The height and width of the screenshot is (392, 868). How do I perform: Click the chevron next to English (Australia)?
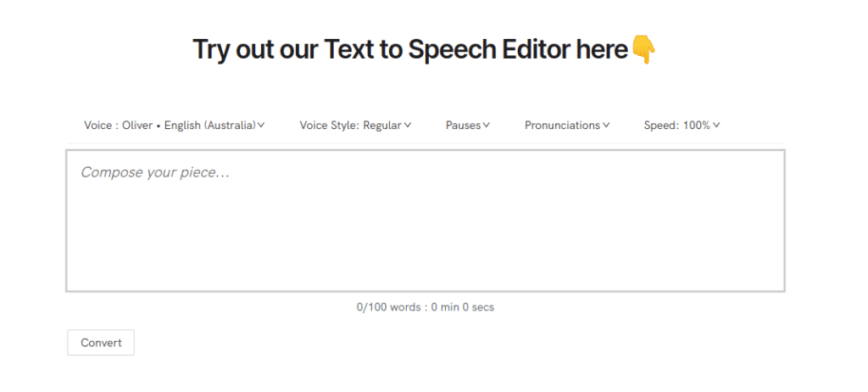coord(261,126)
